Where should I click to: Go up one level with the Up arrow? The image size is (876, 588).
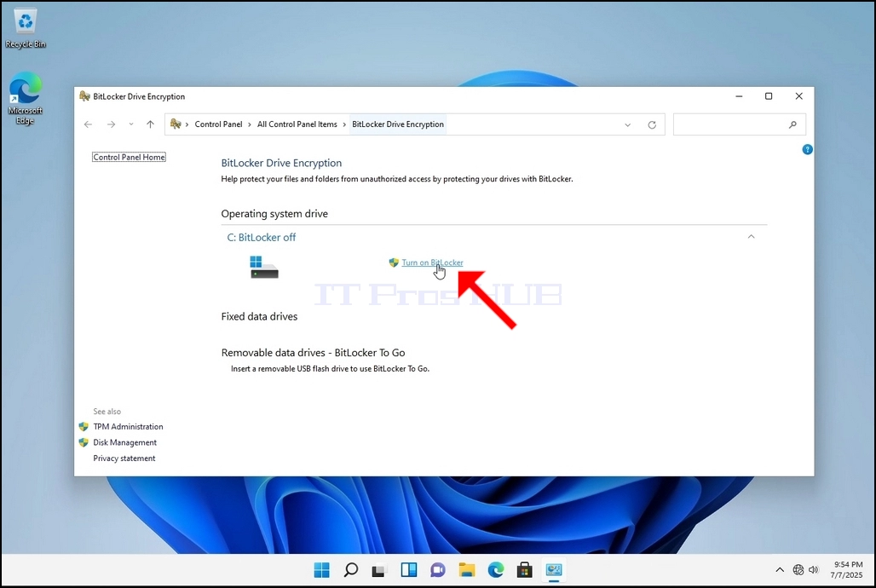click(x=150, y=124)
